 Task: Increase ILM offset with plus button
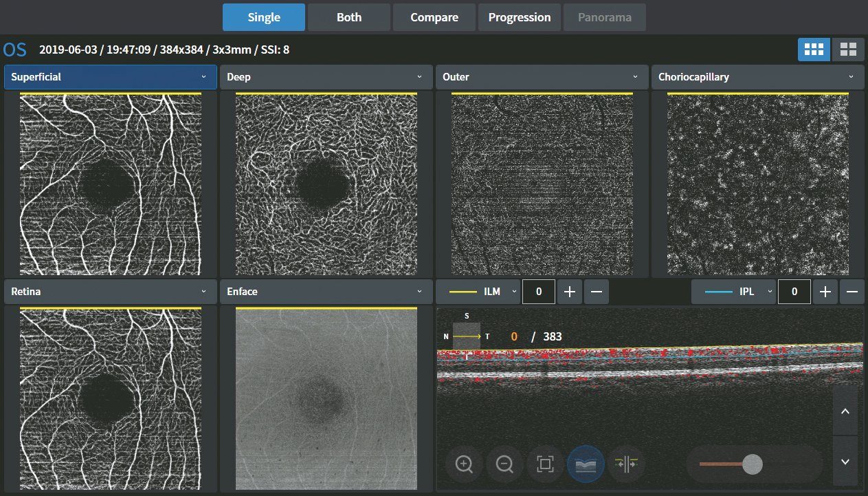pyautogui.click(x=569, y=292)
